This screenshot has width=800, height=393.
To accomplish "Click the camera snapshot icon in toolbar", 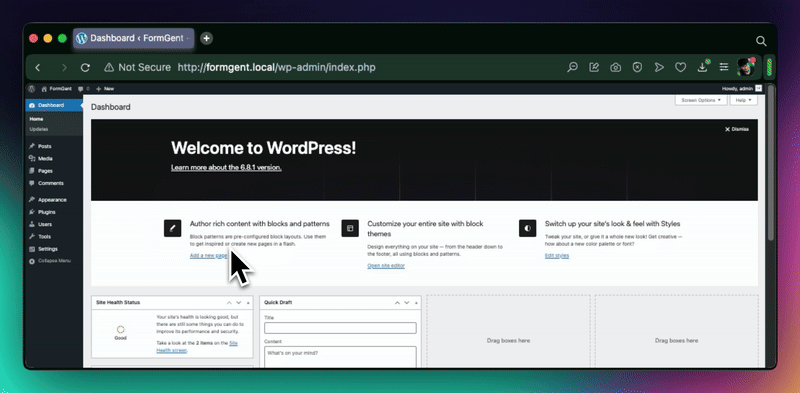I will coord(616,67).
